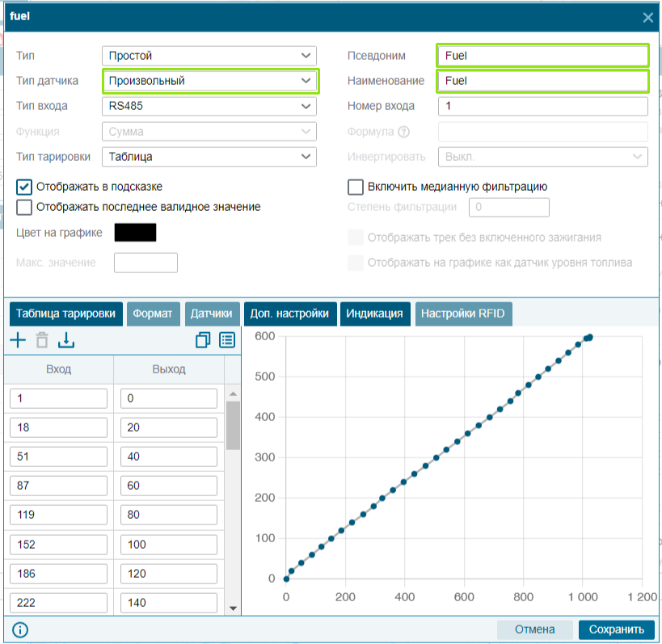The width and height of the screenshot is (662, 644).
Task: Click the Формула input field
Action: click(543, 132)
